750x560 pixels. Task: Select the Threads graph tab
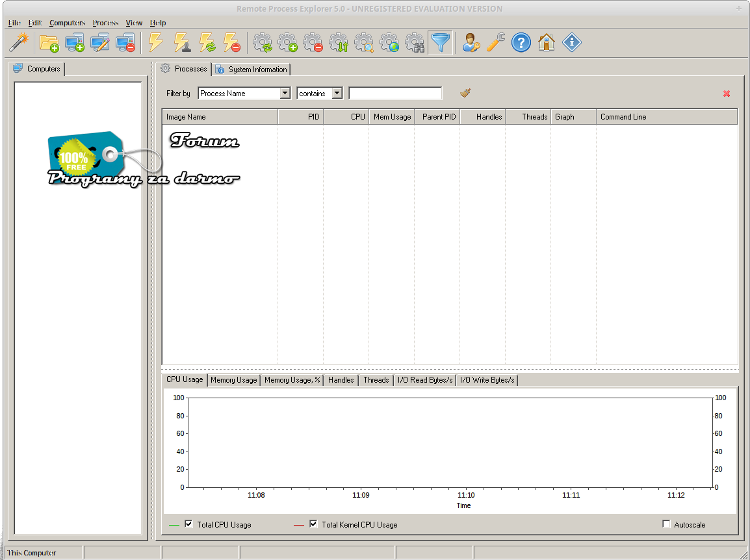pos(376,379)
